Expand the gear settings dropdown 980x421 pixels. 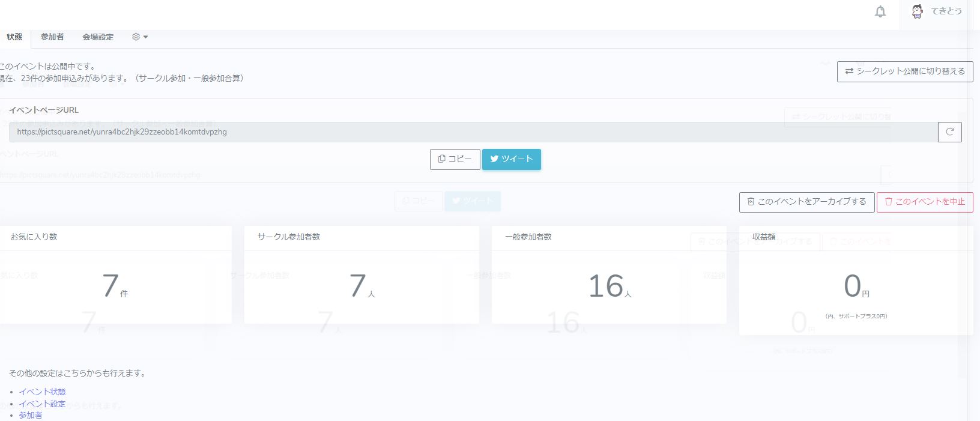coord(139,37)
